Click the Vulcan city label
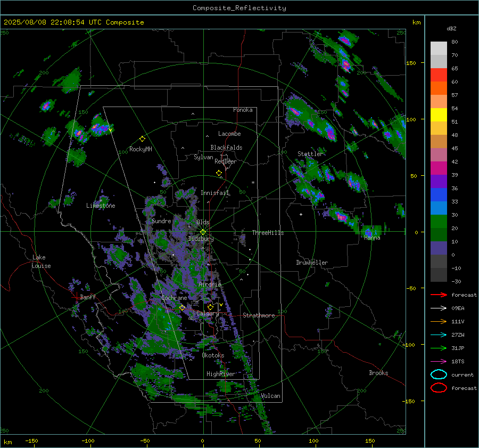Viewport: 479px width, 448px height. (271, 396)
